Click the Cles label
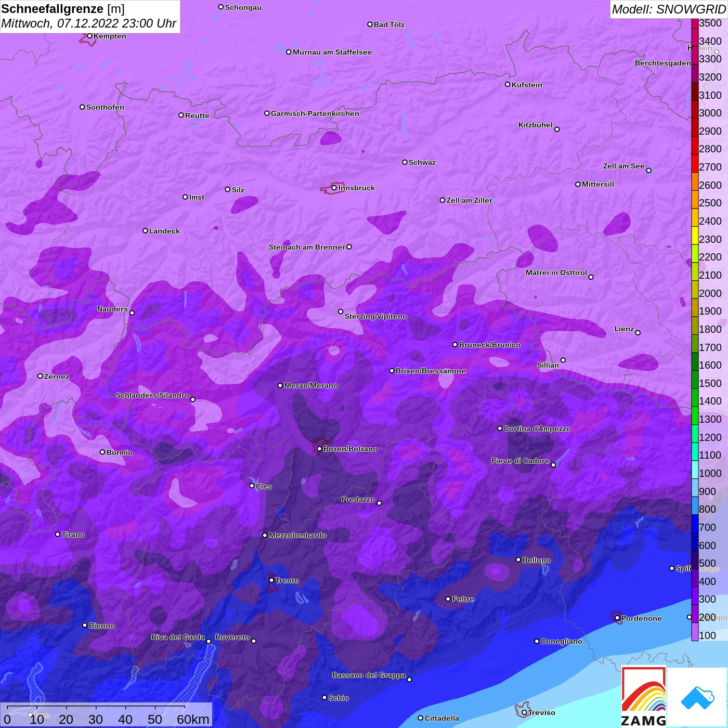Viewport: 728px width, 728px height. pos(264,486)
